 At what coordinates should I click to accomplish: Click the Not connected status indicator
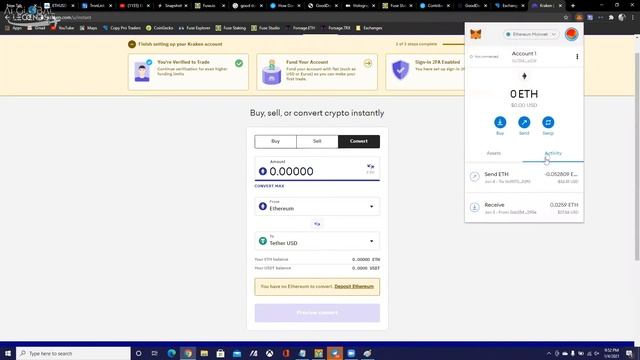point(484,57)
